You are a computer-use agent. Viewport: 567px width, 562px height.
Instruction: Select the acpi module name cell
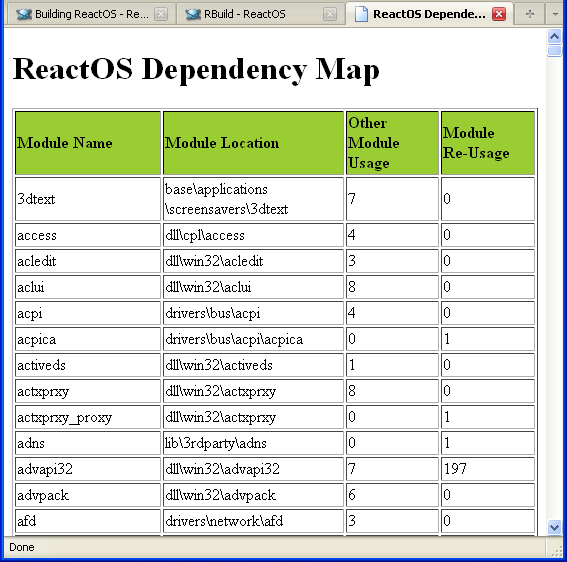88,313
